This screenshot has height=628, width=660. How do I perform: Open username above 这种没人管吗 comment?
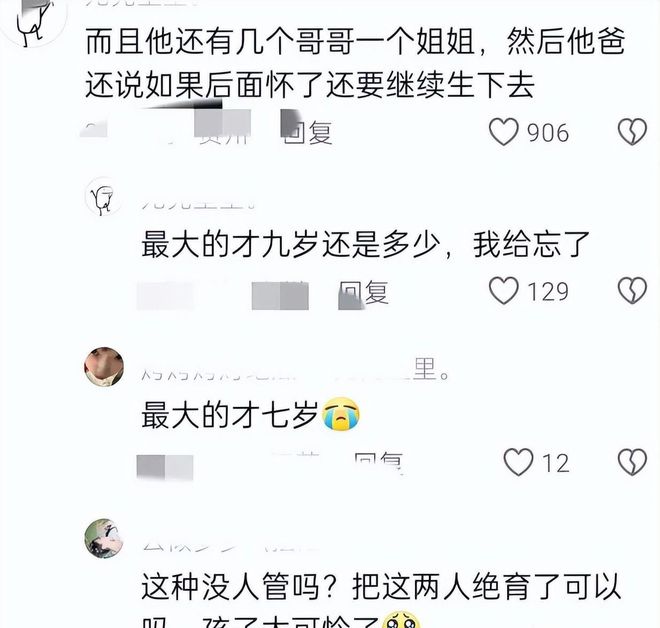point(227,546)
